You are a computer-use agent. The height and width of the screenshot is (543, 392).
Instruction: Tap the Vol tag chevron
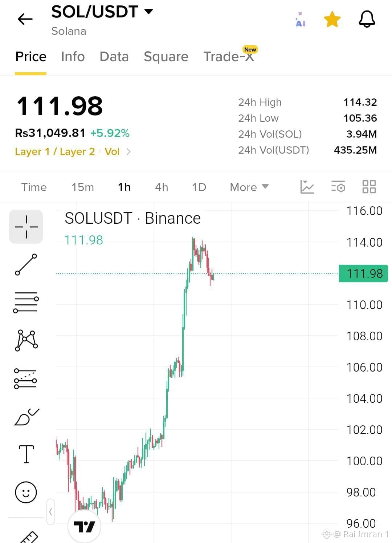click(128, 151)
